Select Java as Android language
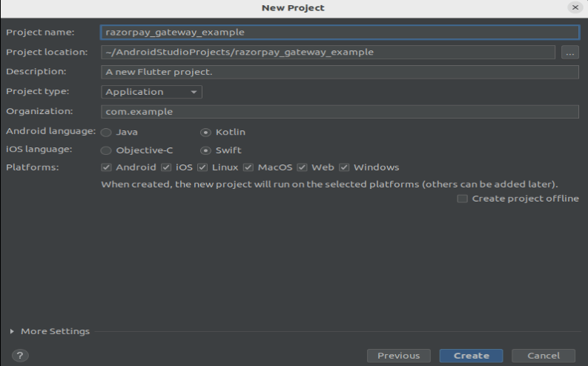 click(107, 132)
